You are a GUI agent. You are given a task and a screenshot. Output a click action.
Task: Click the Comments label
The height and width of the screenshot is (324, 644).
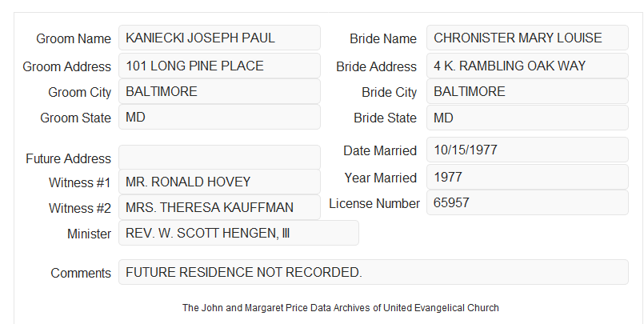click(81, 273)
